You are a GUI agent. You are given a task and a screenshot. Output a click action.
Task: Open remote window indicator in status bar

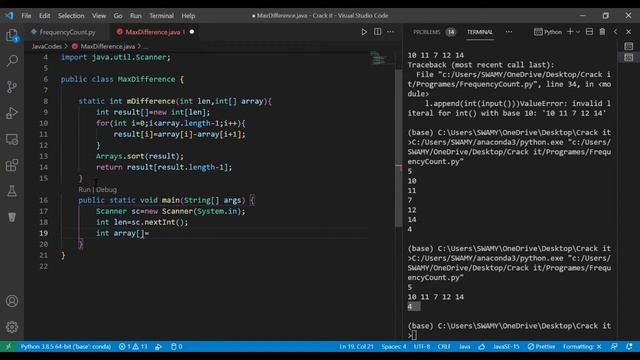[8, 347]
